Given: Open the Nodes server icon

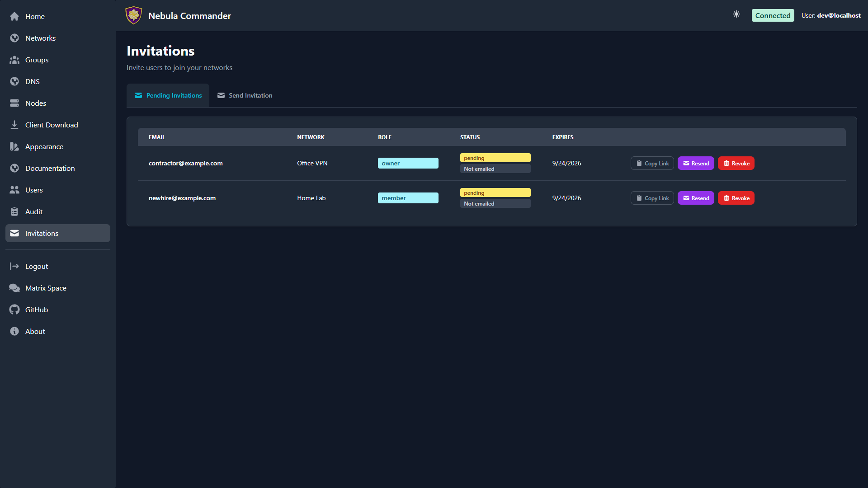Looking at the screenshot, I should (14, 103).
